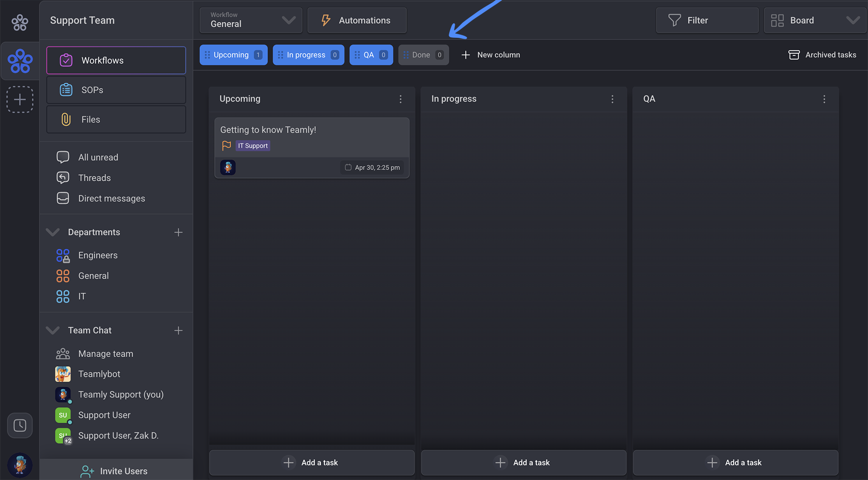Viewport: 868px width, 480px height.
Task: Add a new workspace with dashed plus
Action: [x=20, y=99]
